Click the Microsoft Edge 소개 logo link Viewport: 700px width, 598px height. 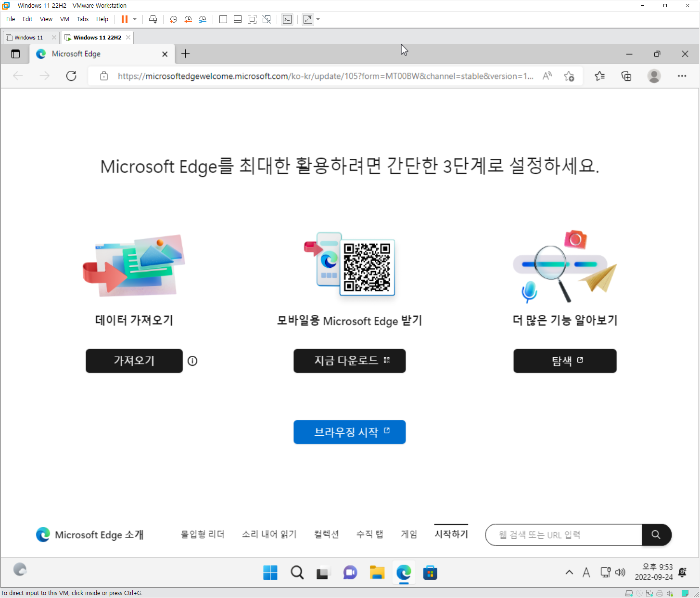[90, 534]
